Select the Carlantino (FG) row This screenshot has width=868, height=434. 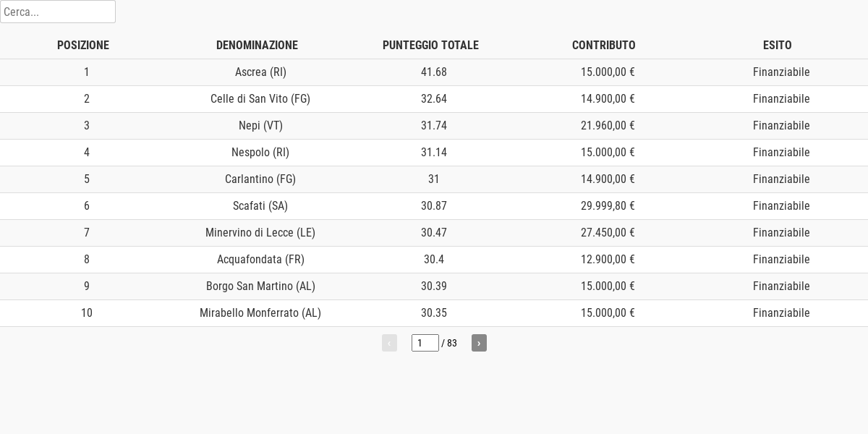click(x=434, y=179)
